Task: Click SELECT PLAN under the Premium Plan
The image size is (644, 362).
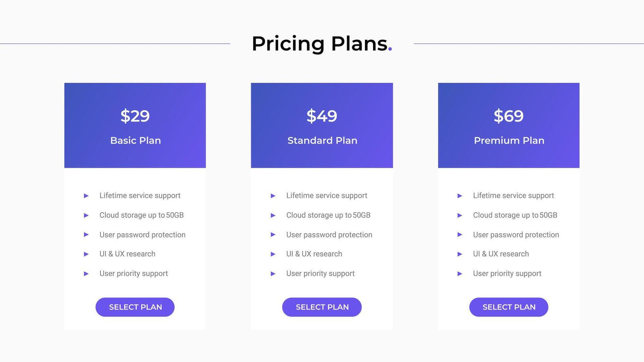Action: pos(509,307)
